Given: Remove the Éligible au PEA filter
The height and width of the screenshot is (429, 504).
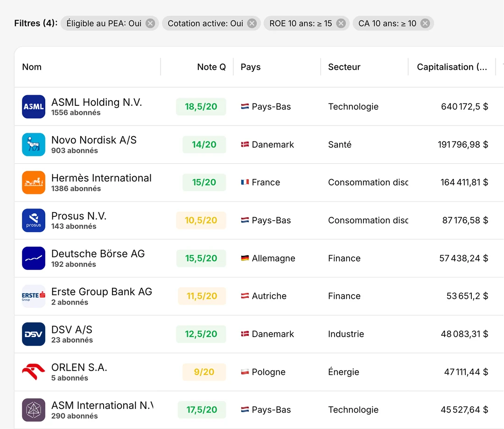Looking at the screenshot, I should [150, 23].
